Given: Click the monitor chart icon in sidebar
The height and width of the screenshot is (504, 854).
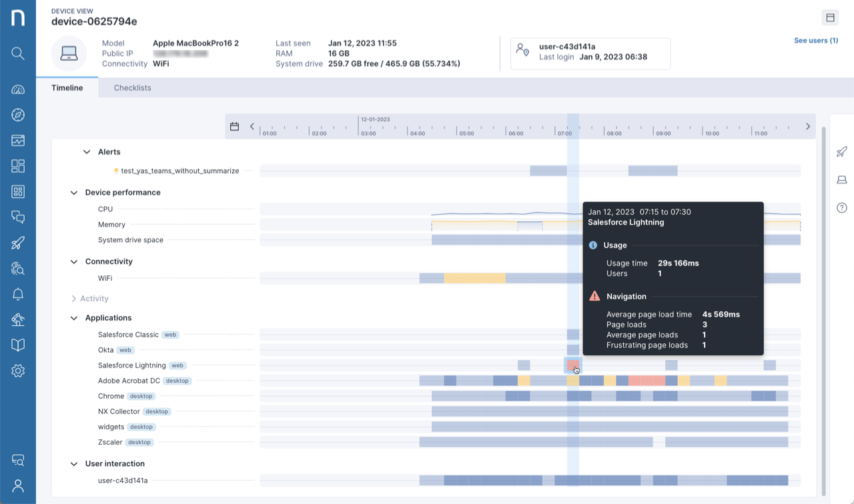Looking at the screenshot, I should pos(18,140).
